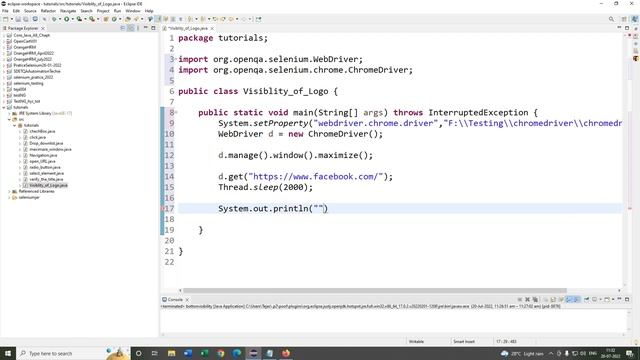Click Remove All Terminated Launches in Console

535,300
